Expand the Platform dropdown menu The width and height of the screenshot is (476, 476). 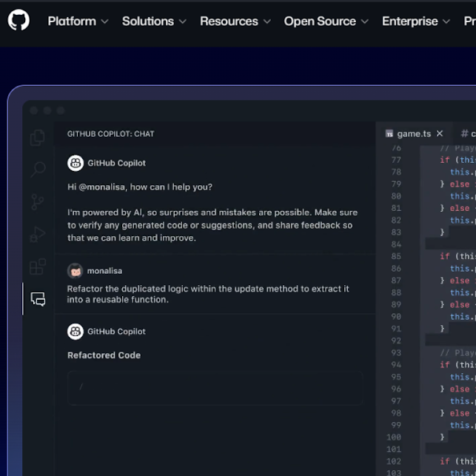click(78, 21)
